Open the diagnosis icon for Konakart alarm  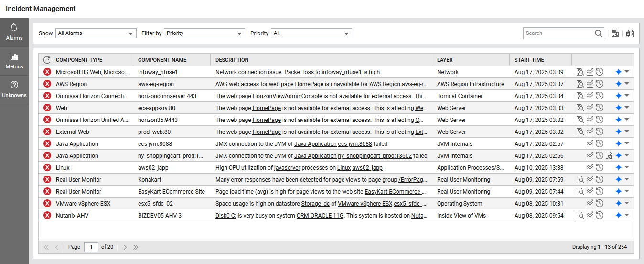[580, 180]
